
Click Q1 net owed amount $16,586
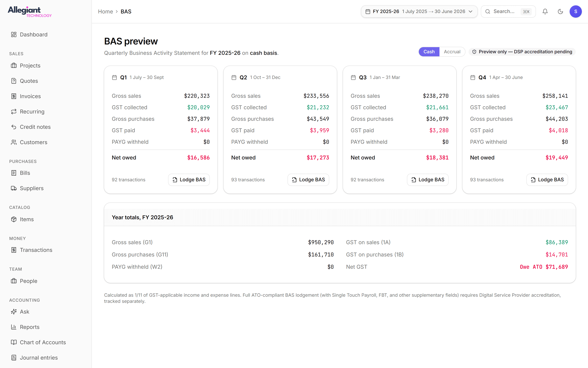tap(198, 158)
